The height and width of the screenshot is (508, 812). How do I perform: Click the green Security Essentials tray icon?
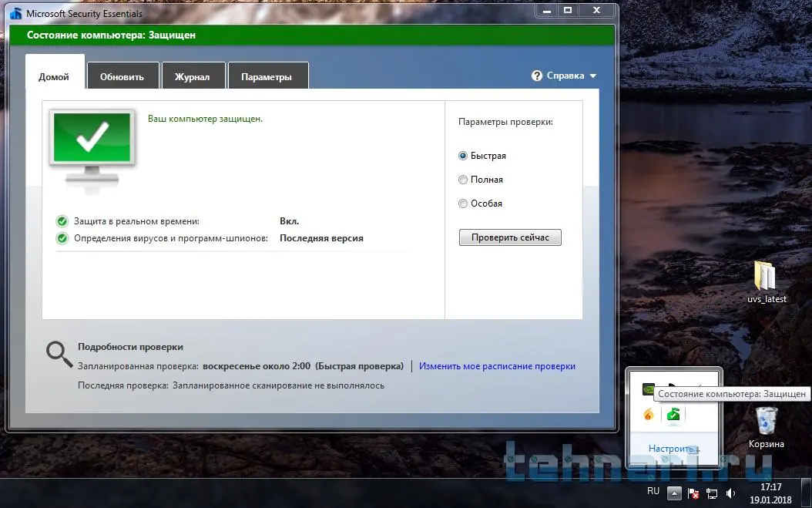coord(673,414)
